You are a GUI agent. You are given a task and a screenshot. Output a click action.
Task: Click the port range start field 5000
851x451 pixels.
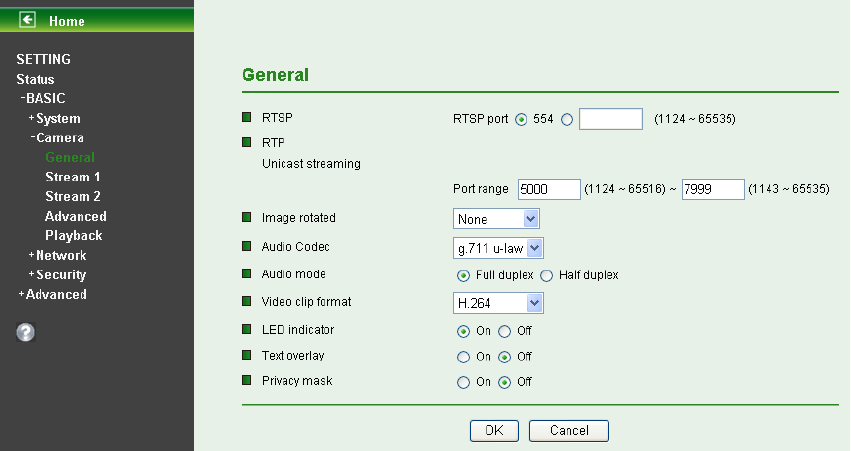pyautogui.click(x=549, y=189)
